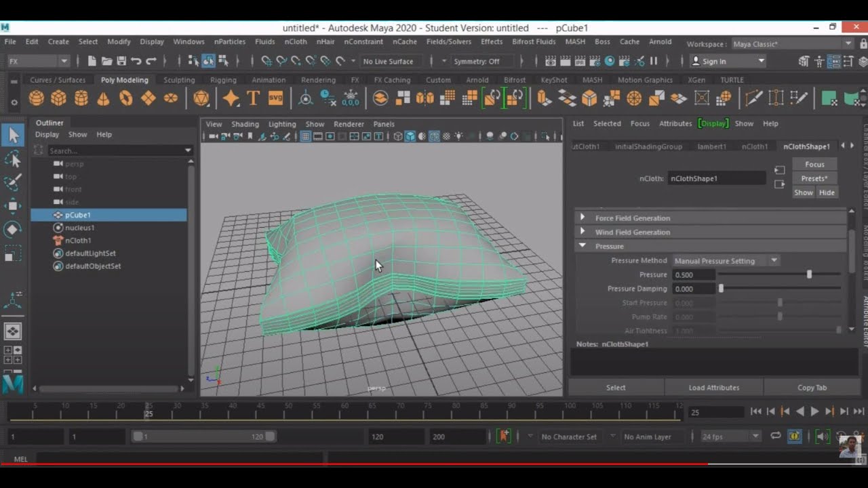Create a polygon cone from the shelf
This screenshot has width=868, height=488.
[103, 98]
